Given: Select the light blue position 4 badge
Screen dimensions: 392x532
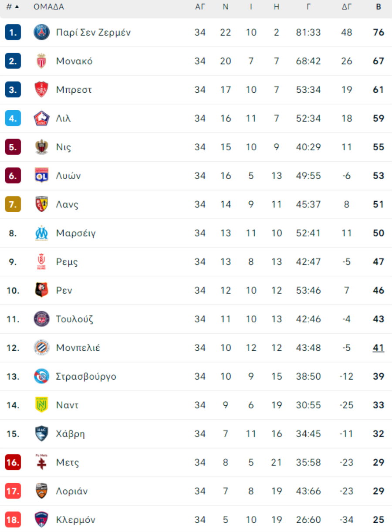Looking at the screenshot, I should 13,119.
